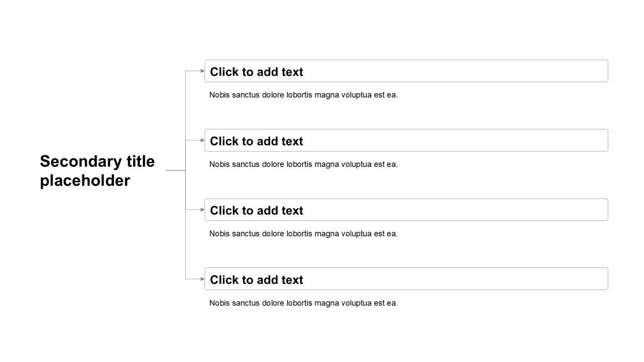Select the description text under the fourth box
The height and width of the screenshot is (362, 644).
click(x=303, y=303)
